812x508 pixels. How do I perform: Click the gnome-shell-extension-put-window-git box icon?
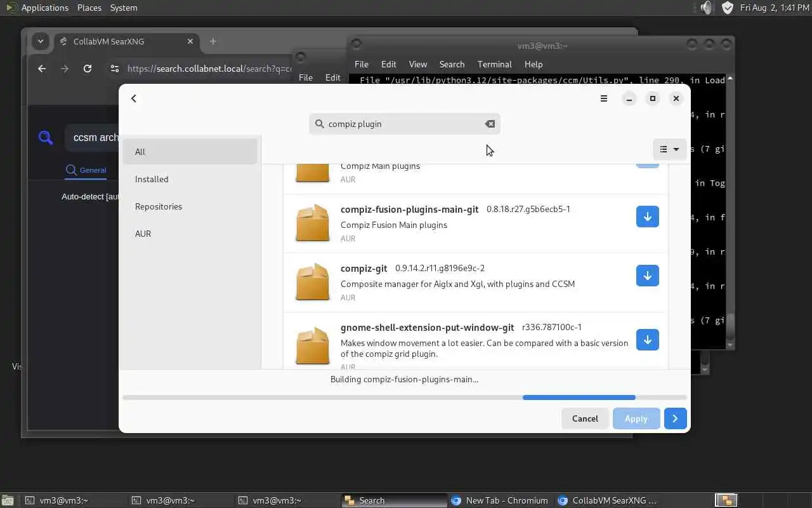click(x=313, y=346)
